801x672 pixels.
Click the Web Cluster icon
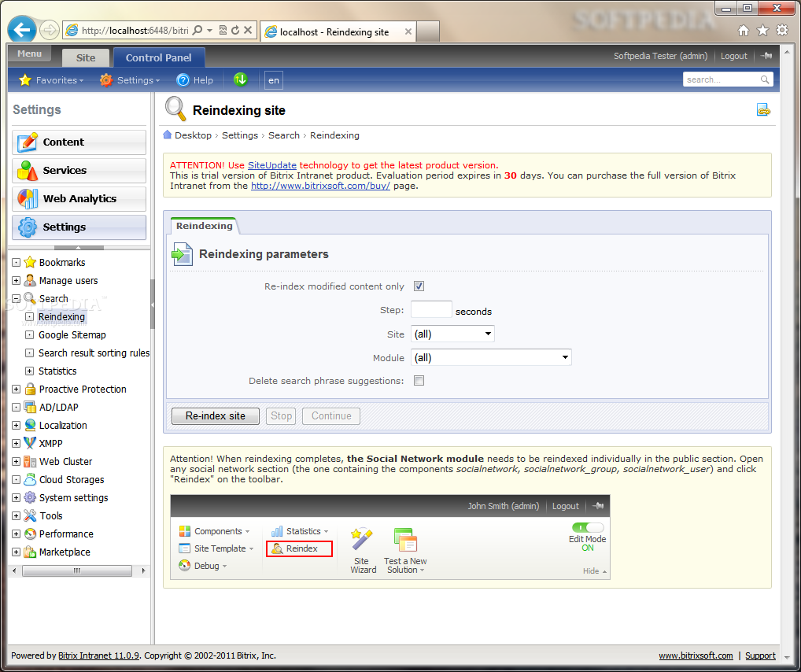(30, 461)
